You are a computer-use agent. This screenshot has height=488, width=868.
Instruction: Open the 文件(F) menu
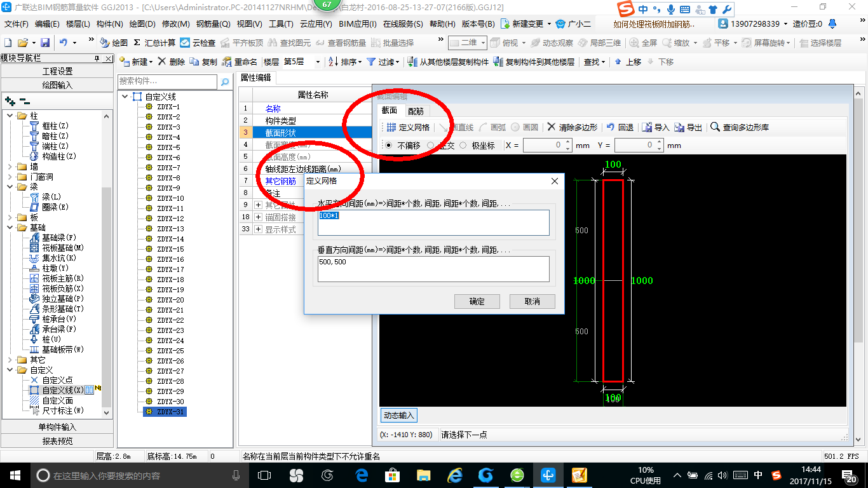click(17, 24)
